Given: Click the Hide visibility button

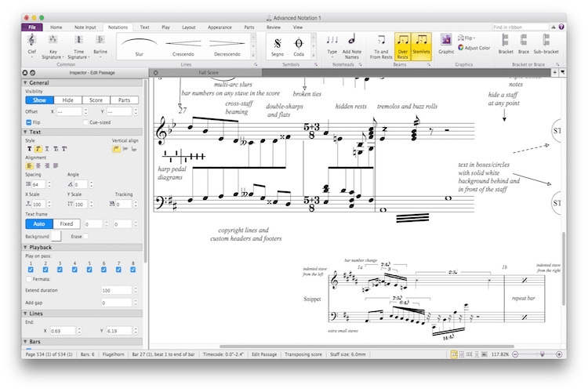Looking at the screenshot, I should coord(68,100).
